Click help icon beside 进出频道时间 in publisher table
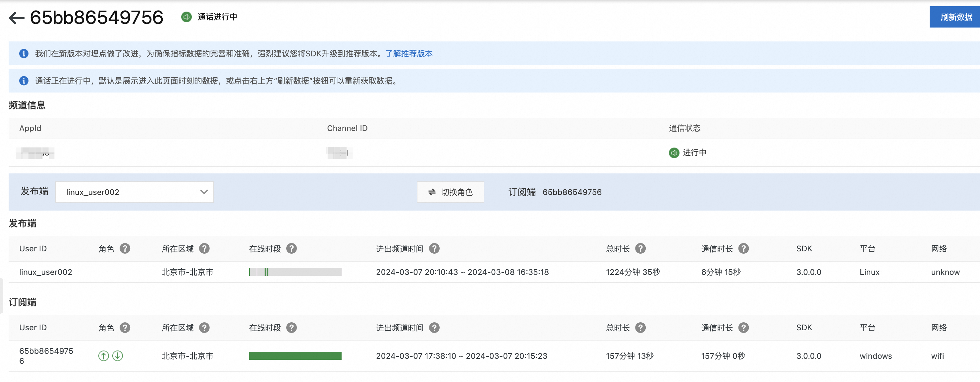980x382 pixels. point(434,249)
